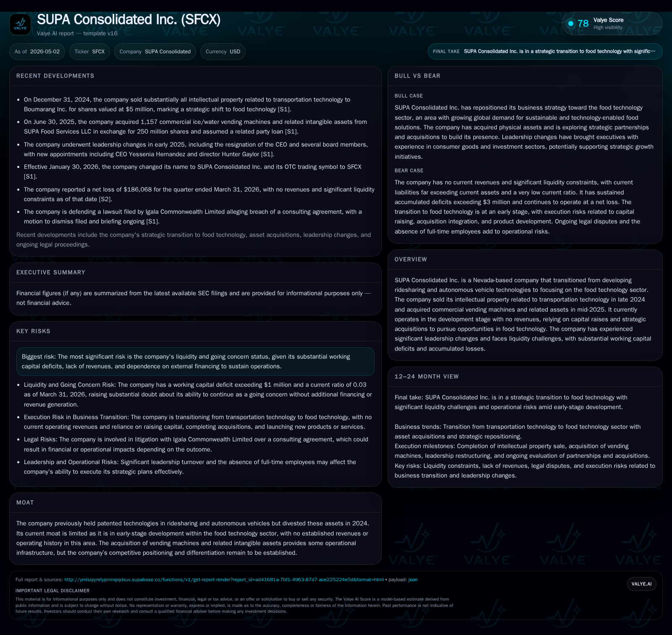Click the June 30, 2025 vending machines bullet

(x=195, y=127)
